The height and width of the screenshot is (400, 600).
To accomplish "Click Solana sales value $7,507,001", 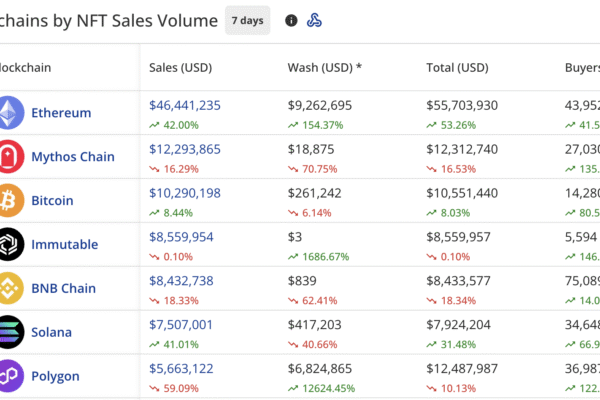I will point(181,324).
